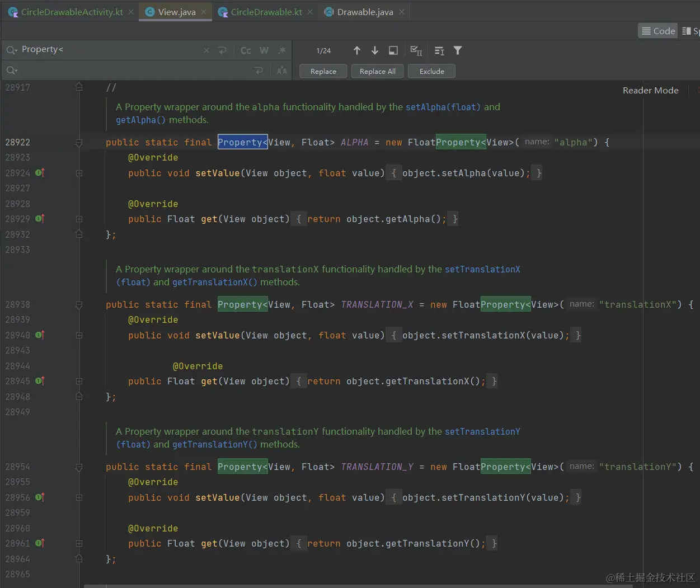Click override gutter icon at line 28961
Screen dimensions: 700x588
(x=40, y=543)
